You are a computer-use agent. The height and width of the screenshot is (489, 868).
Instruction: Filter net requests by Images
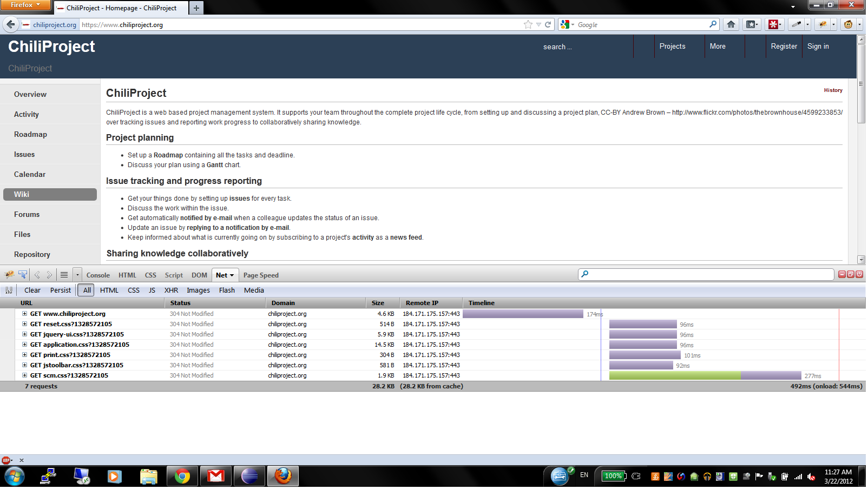pos(199,290)
